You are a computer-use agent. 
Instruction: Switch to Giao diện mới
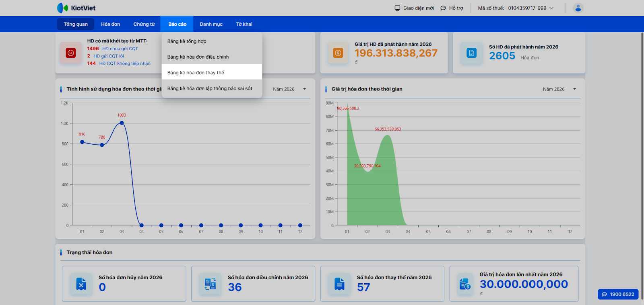click(414, 8)
